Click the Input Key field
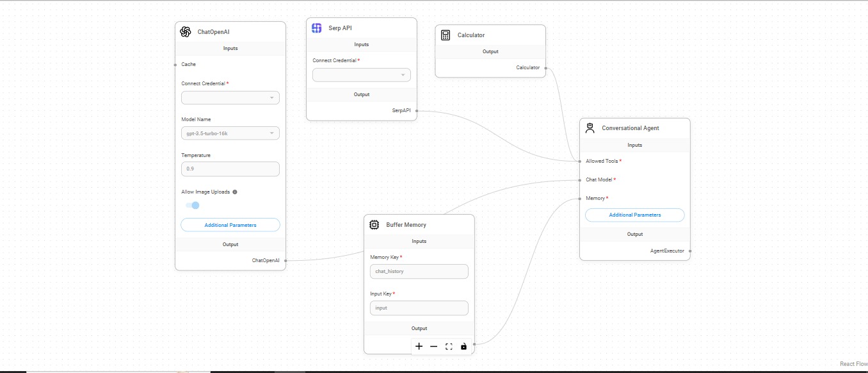This screenshot has height=373, width=868. click(x=419, y=308)
